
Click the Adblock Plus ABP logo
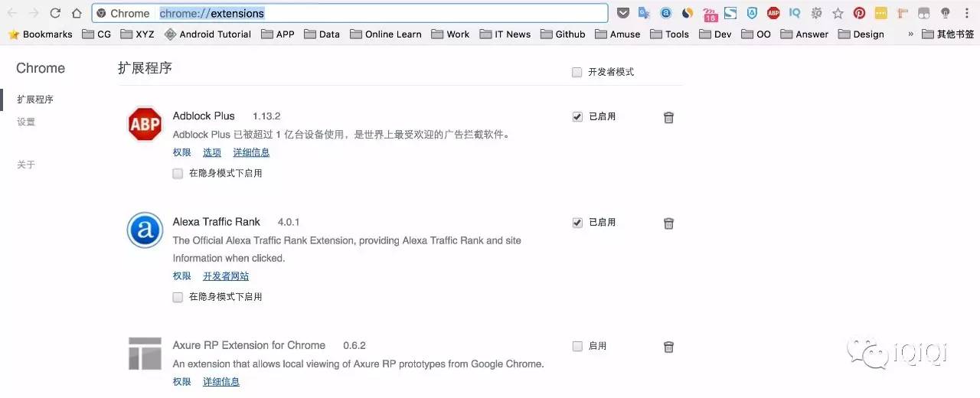click(x=145, y=124)
